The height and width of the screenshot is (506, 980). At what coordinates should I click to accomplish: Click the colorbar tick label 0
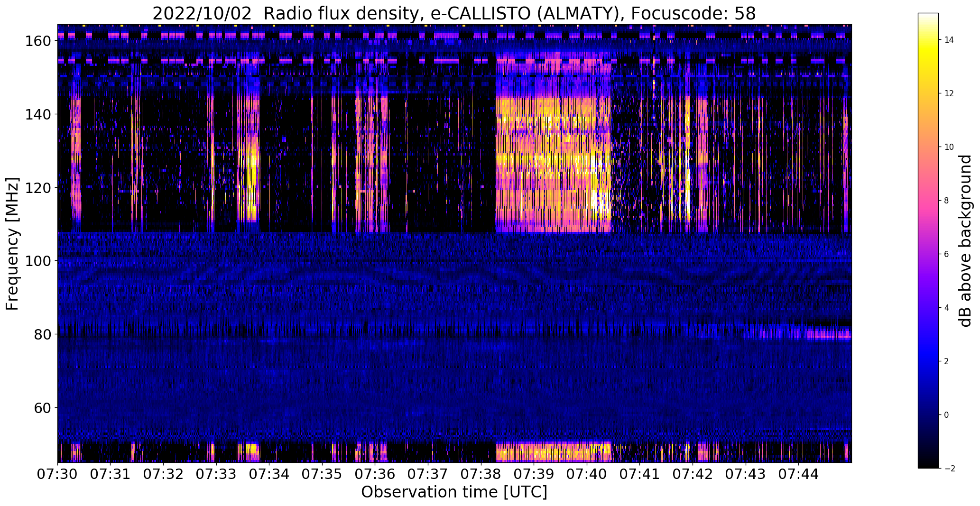tap(946, 415)
